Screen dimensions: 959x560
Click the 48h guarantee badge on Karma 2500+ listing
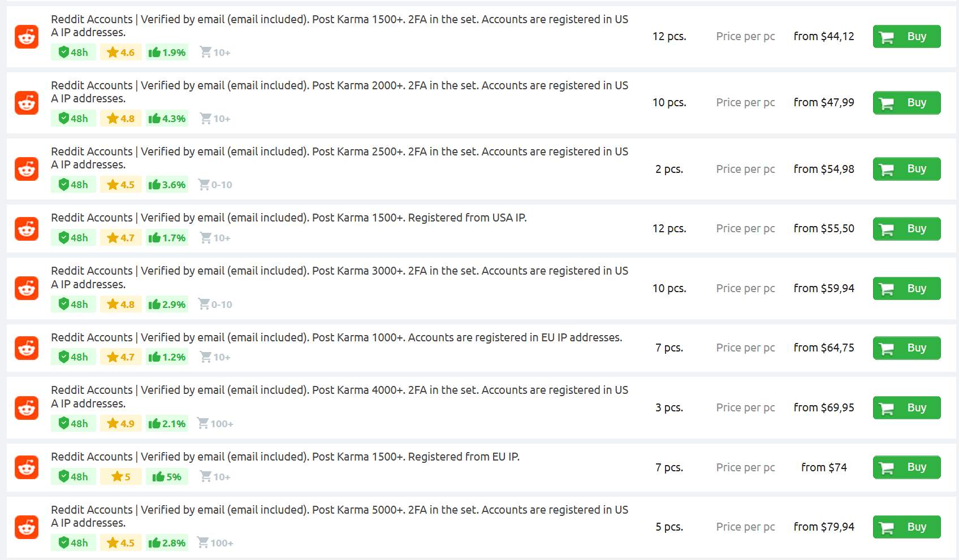(x=74, y=185)
